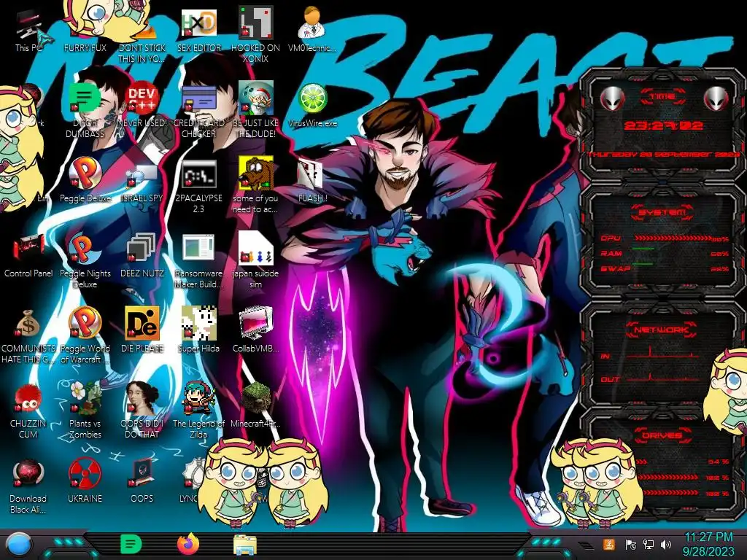Open the UKRAINE radiation symbol icon

[85, 481]
